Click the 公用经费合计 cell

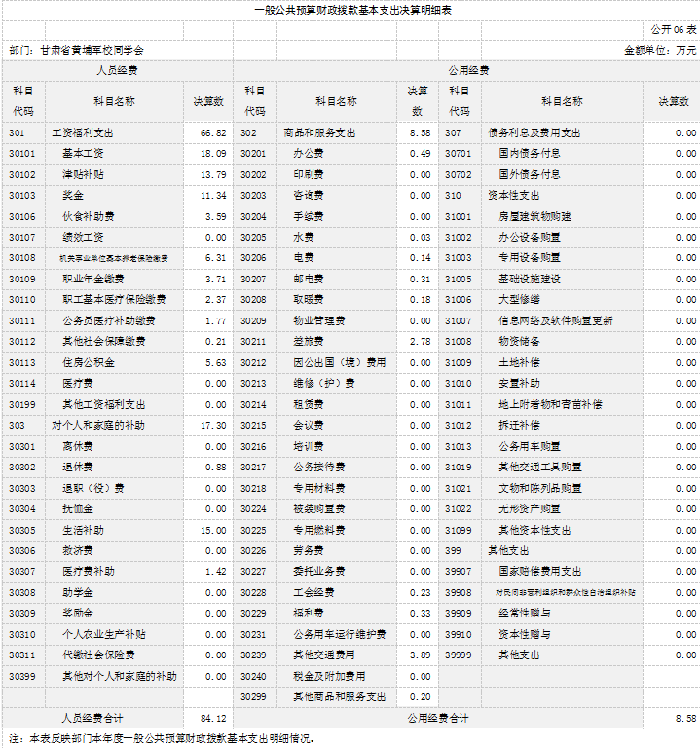[x=438, y=719]
